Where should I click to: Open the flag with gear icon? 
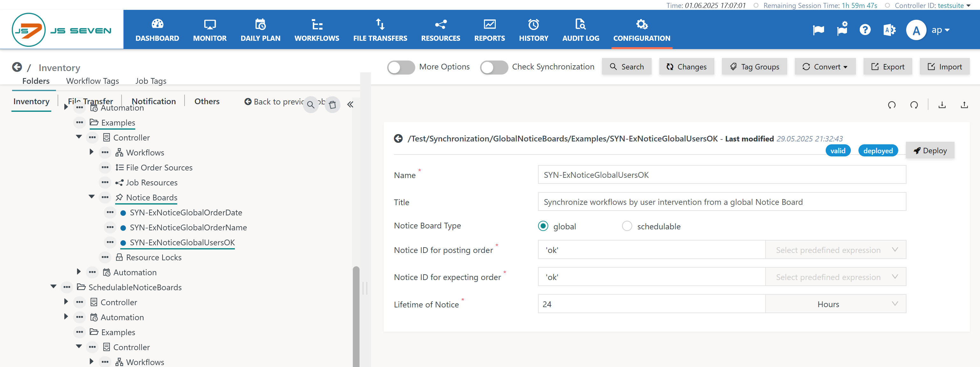842,29
